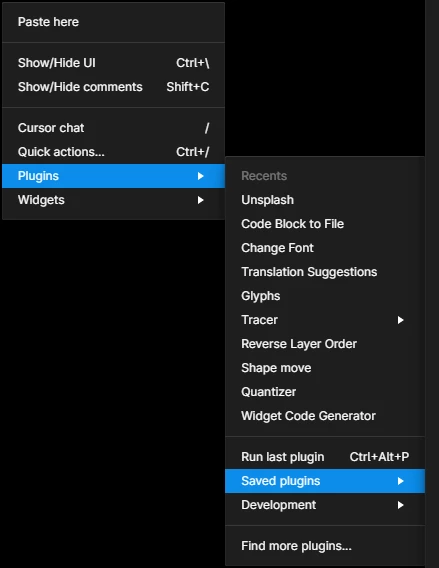Expand Saved plugins submenu arrow
439x568 pixels.
click(400, 481)
